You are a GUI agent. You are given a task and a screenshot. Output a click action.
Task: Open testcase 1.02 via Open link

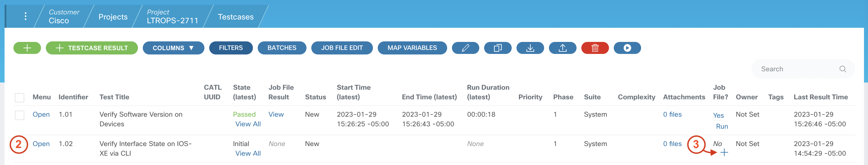[41, 144]
